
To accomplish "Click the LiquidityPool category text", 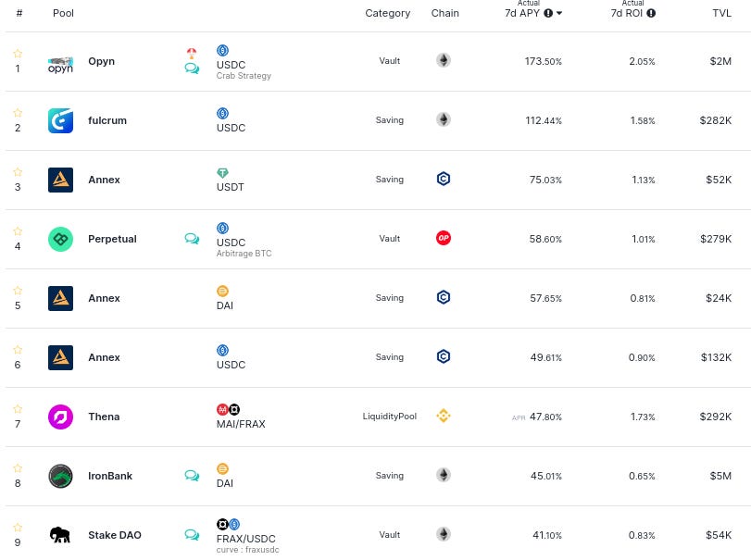I will pyautogui.click(x=389, y=417).
